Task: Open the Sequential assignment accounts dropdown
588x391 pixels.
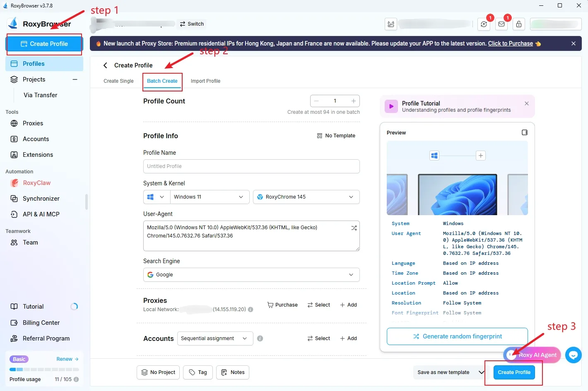Action: 214,338
